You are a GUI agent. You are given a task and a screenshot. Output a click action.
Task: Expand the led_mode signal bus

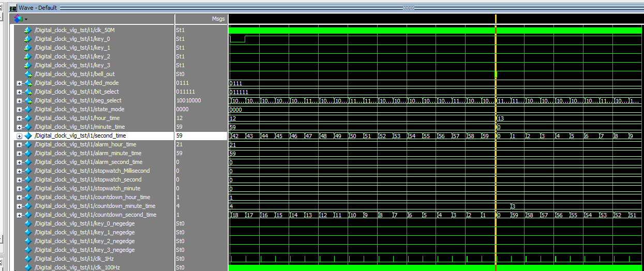(x=19, y=83)
